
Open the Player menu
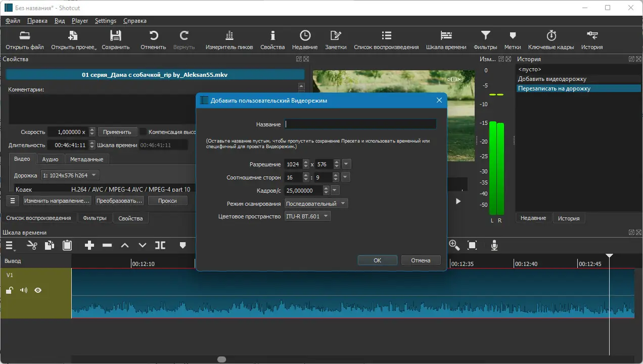pyautogui.click(x=80, y=21)
